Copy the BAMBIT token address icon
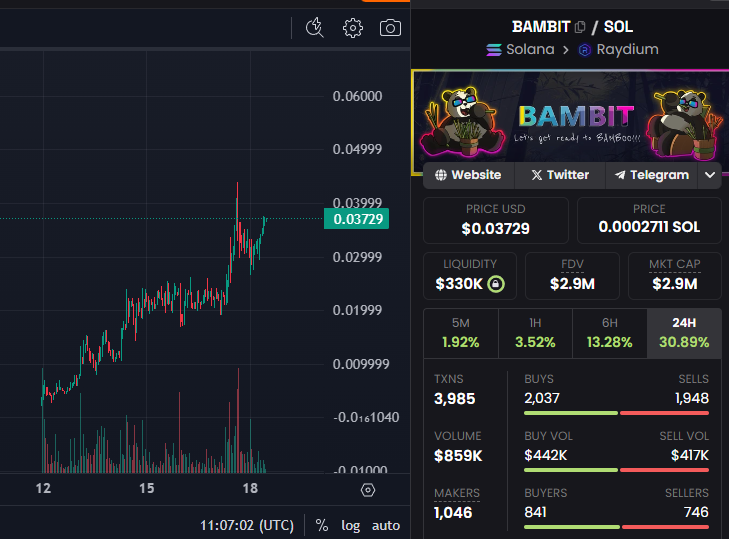 tap(580, 27)
